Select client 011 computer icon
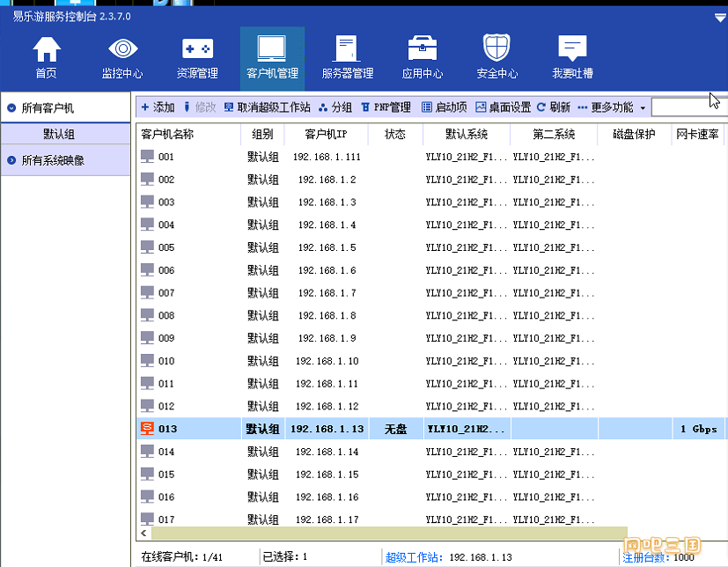This screenshot has width=728, height=567. (147, 384)
